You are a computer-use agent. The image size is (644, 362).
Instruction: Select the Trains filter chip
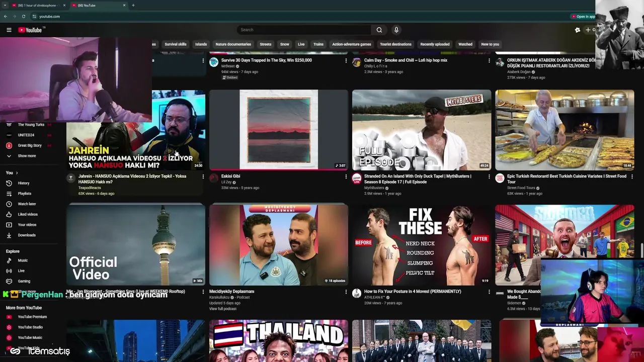tap(318, 44)
